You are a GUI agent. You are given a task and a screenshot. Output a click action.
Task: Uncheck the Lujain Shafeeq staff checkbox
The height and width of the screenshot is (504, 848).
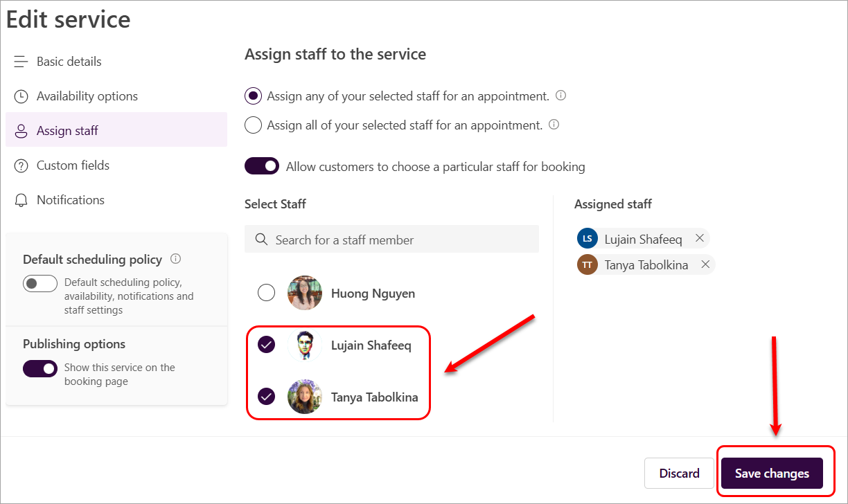266,345
